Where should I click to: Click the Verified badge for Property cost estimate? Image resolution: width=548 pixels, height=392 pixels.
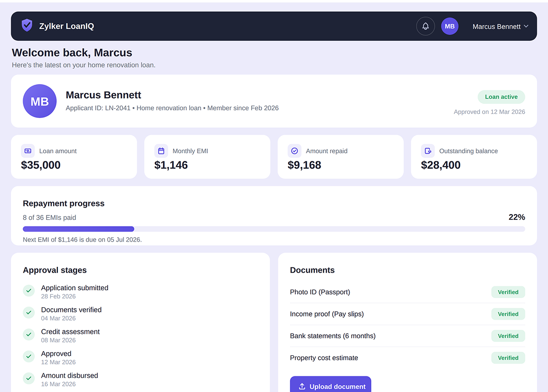tap(508, 358)
